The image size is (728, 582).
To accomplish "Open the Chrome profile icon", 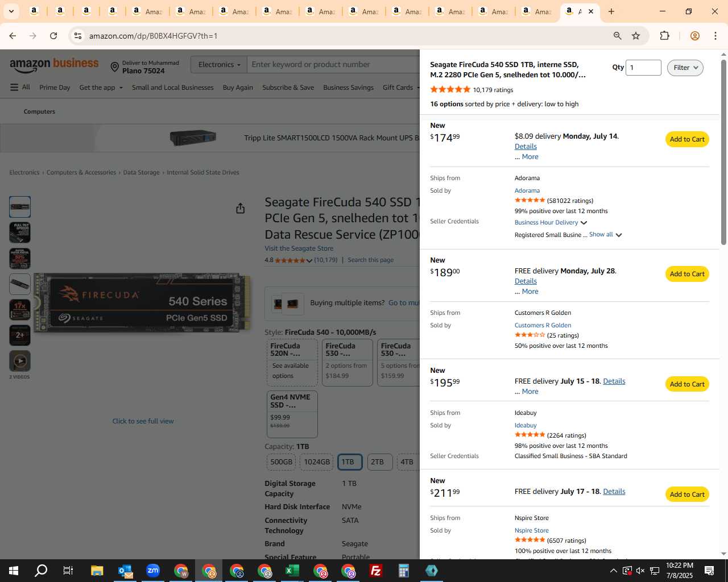I will coord(694,36).
